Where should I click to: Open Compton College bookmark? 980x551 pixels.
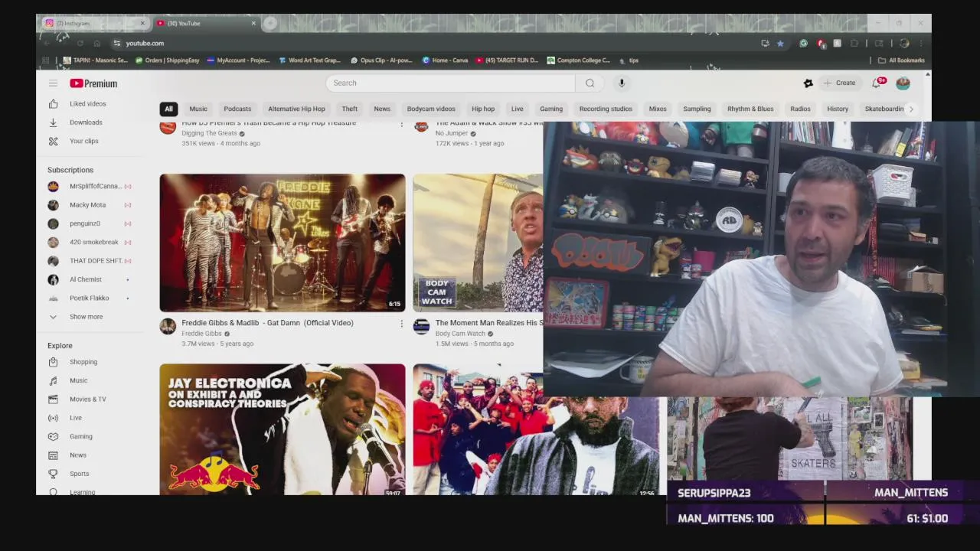click(578, 60)
